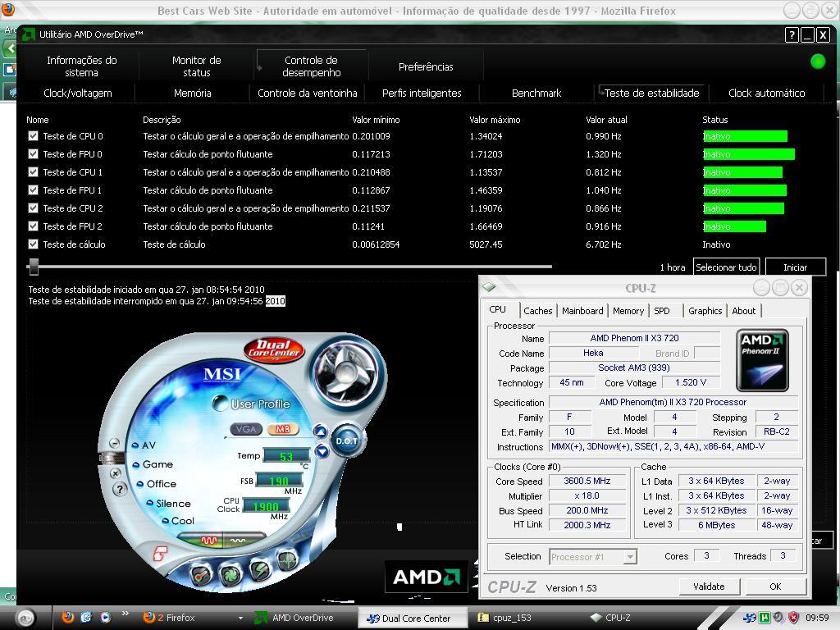The image size is (840, 630).
Task: Click the red MSI logo icon at bottom left of Dual Core Center
Action: (160, 554)
